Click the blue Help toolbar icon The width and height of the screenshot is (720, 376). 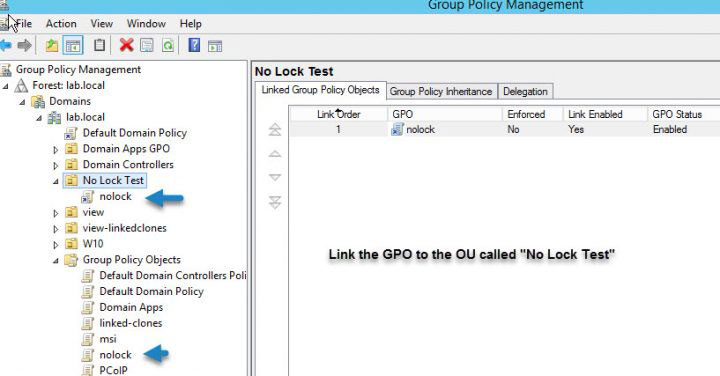[x=194, y=45]
